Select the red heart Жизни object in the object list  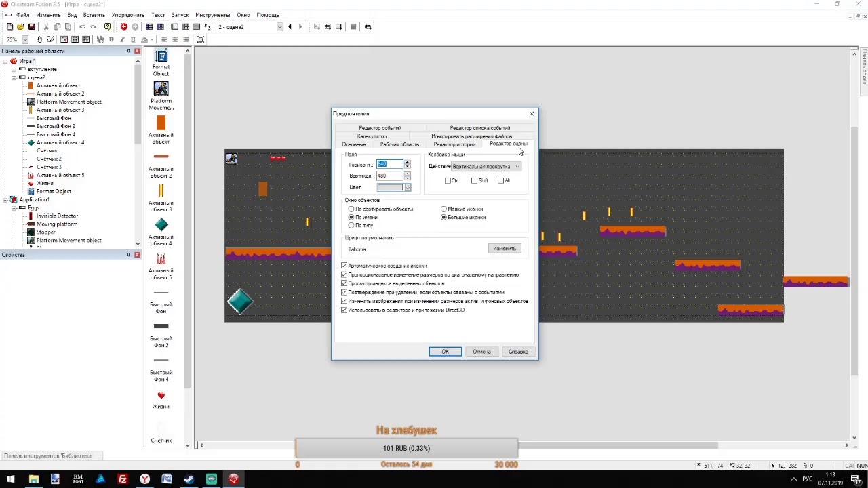pos(161,400)
